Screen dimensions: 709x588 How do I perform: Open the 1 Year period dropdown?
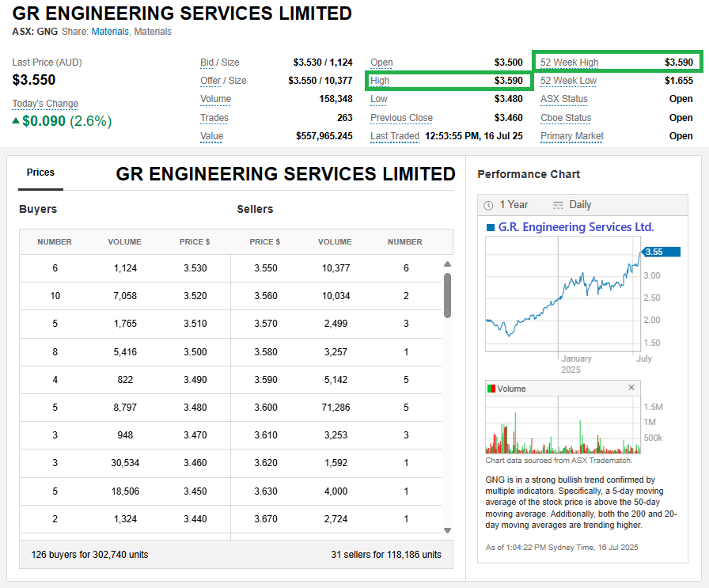point(514,205)
